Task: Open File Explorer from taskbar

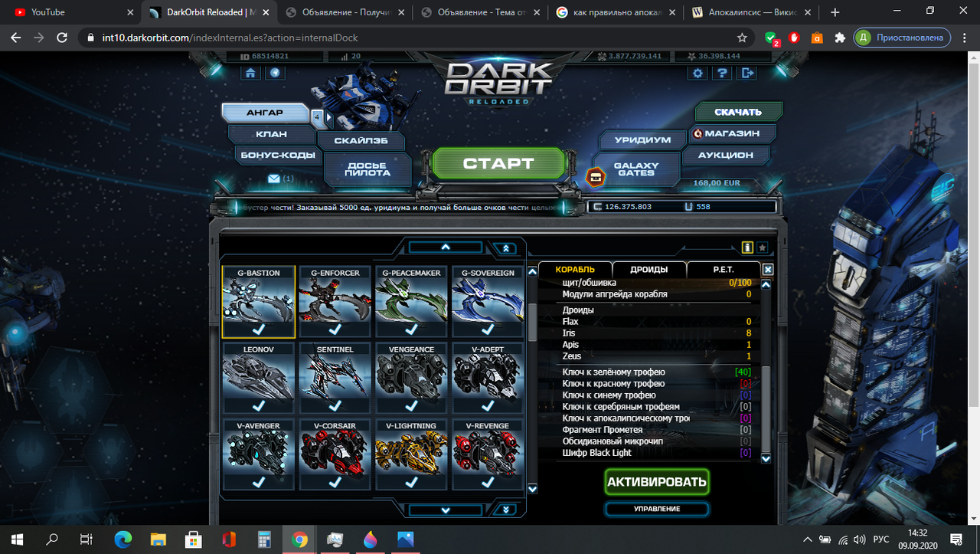Action: click(158, 539)
